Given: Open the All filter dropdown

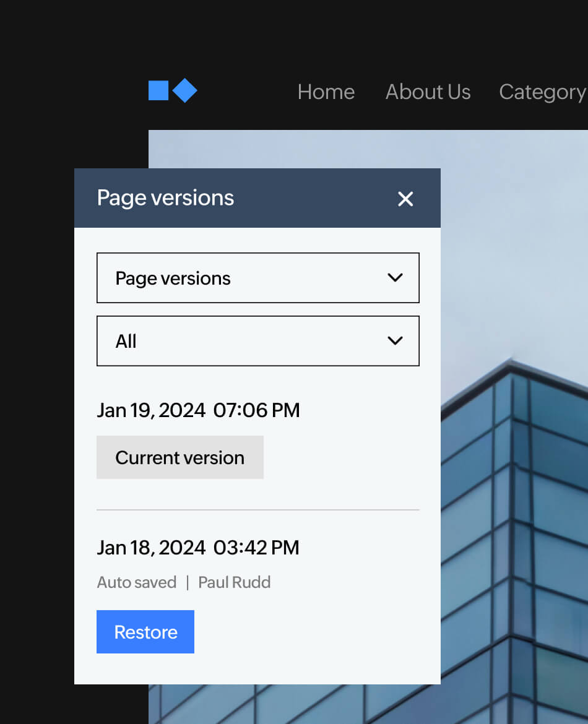Looking at the screenshot, I should tap(258, 340).
